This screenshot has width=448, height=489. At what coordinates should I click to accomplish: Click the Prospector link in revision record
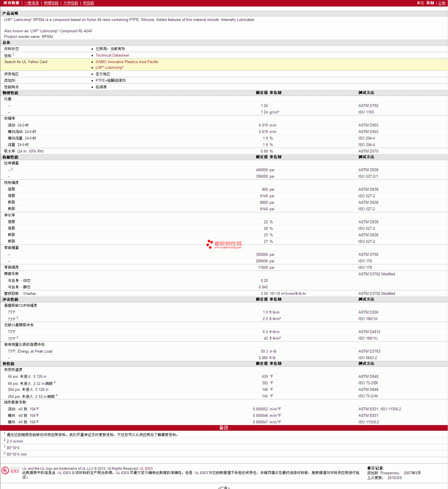(x=389, y=473)
